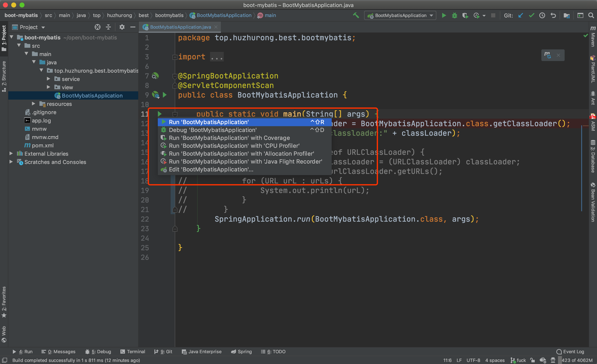
Task: Open BootMybatisApplication run configuration dropdown
Action: pyautogui.click(x=400, y=16)
